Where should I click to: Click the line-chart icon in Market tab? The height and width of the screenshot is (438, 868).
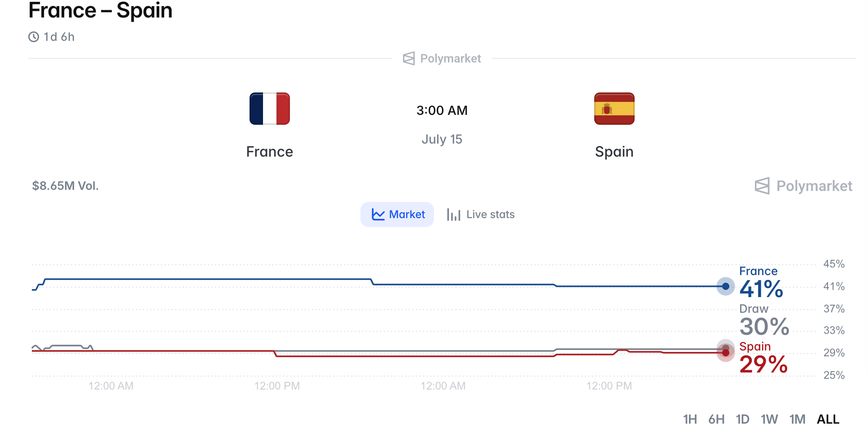(378, 215)
